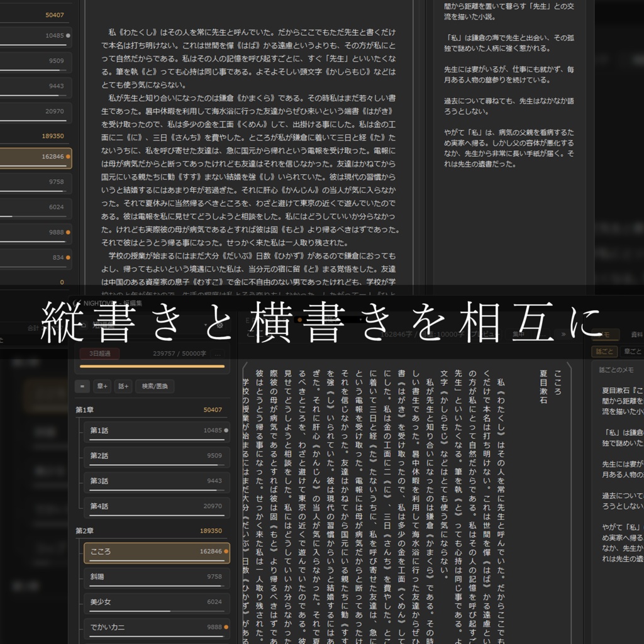Image resolution: width=644 pixels, height=644 pixels.
Task: Click the » expand button in bottom window toolbar
Action: click(x=563, y=335)
